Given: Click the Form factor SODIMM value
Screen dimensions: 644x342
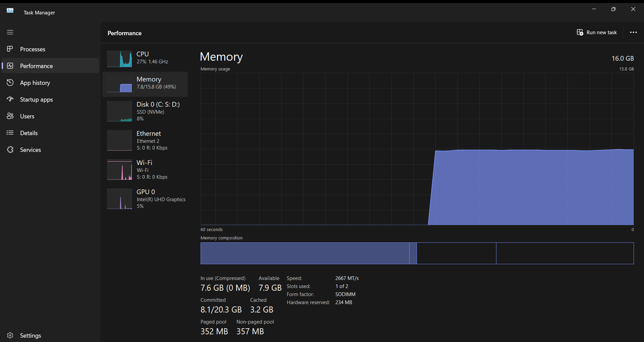Looking at the screenshot, I should point(345,294).
